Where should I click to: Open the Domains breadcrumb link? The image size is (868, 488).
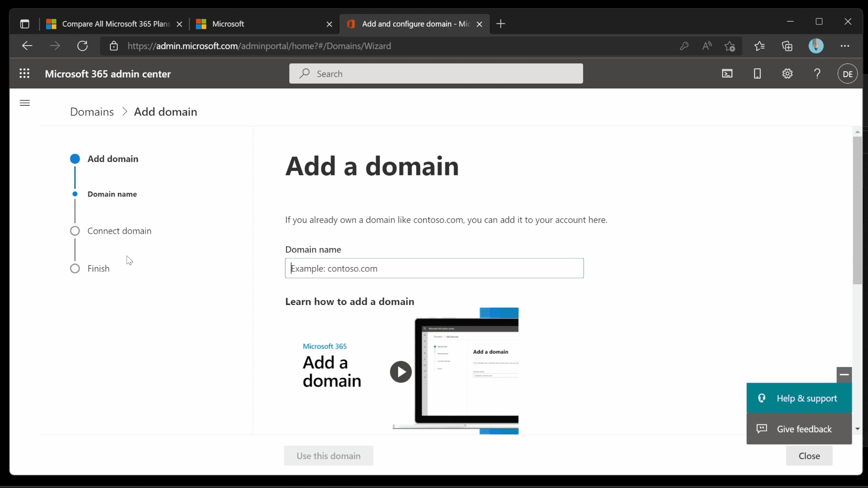pyautogui.click(x=92, y=112)
